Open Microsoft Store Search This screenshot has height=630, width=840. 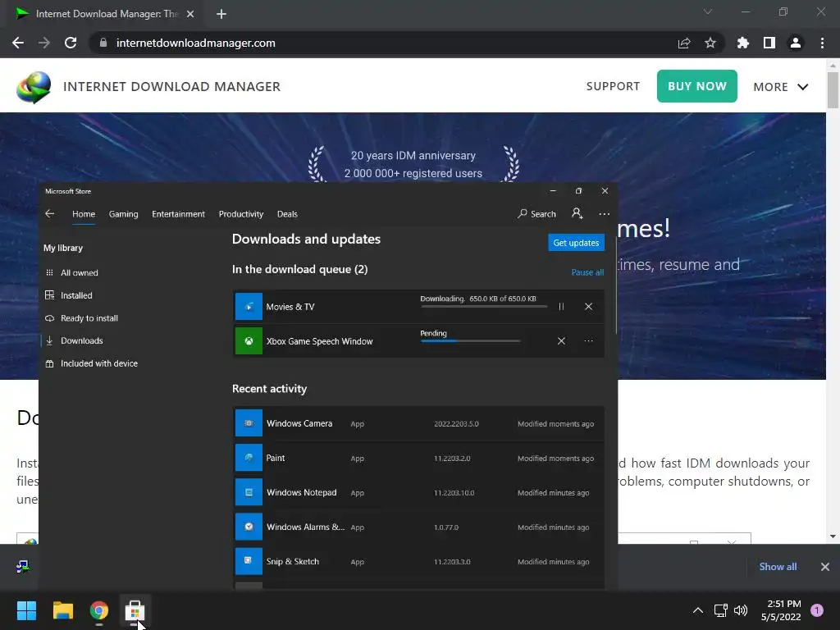(536, 214)
